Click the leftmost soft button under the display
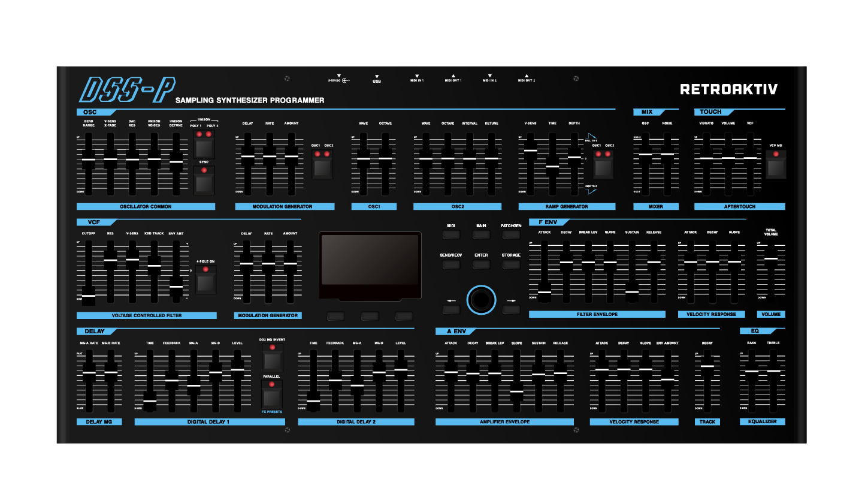Screen dimensions: 868x479 (336, 315)
